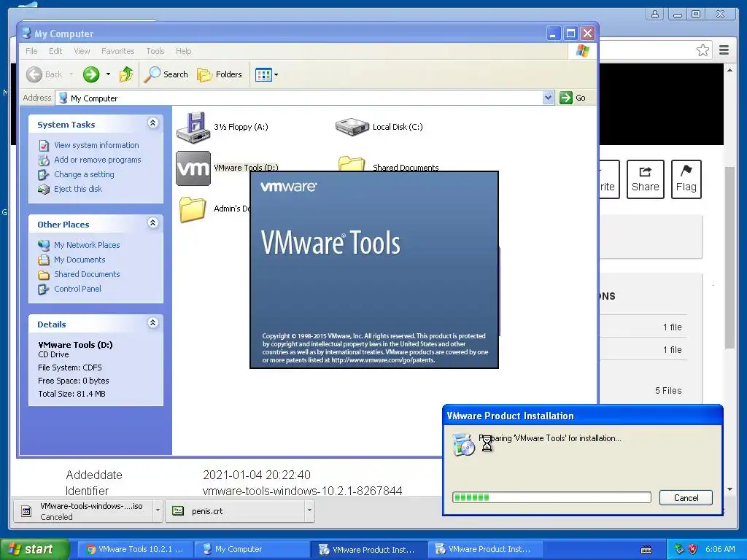Click the red shield security tray icon
This screenshot has height=560, width=747.
(693, 549)
